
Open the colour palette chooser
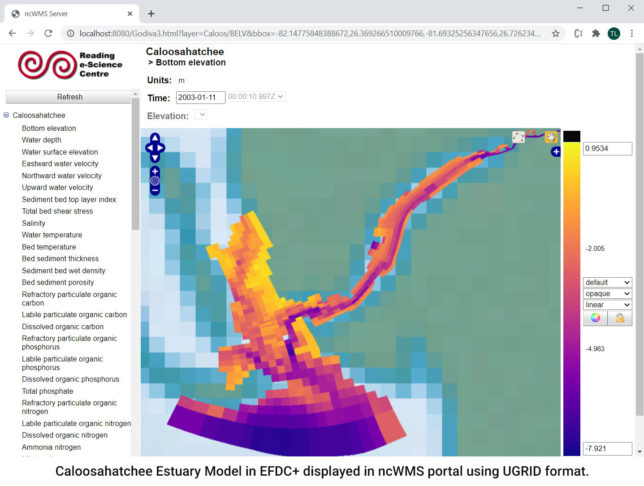tap(596, 317)
